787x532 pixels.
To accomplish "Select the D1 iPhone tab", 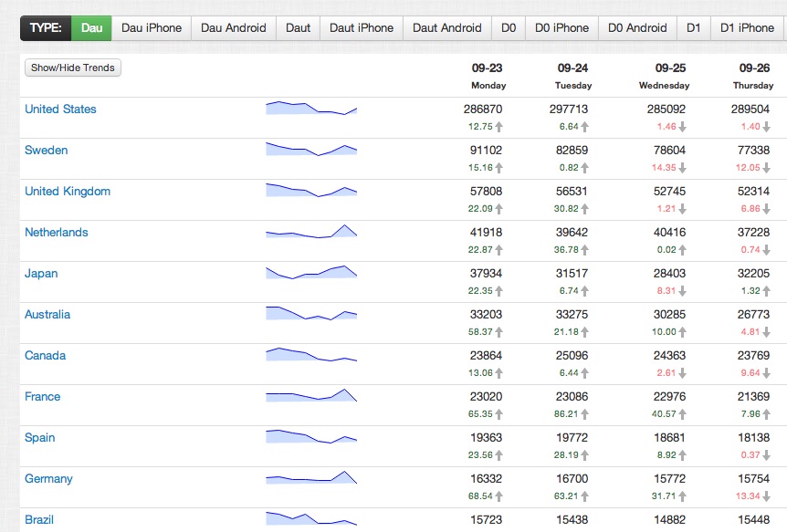I will pyautogui.click(x=748, y=28).
